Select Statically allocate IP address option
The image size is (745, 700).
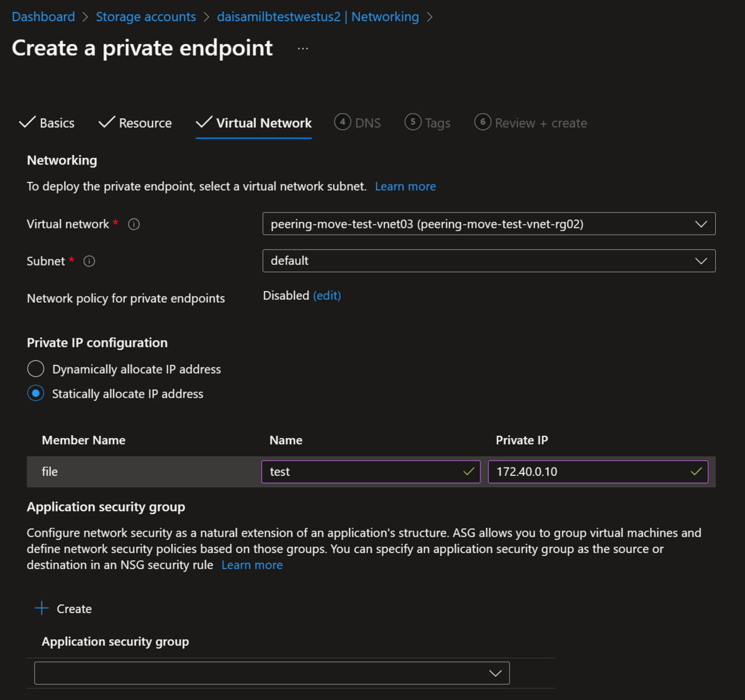(x=36, y=393)
